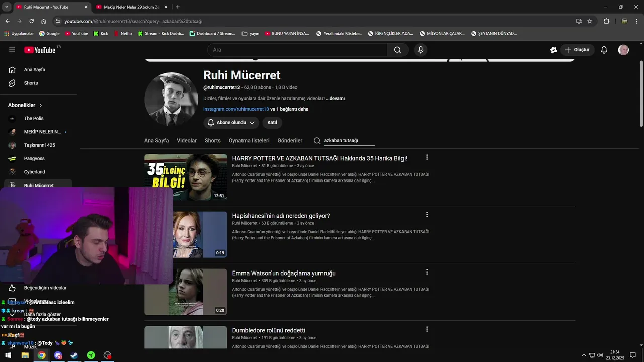Open the yayın bookmarks folder

[x=251, y=34]
